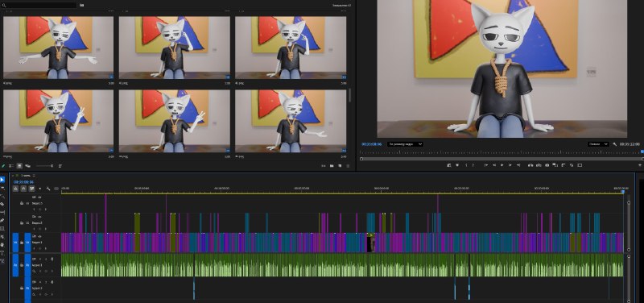Select bottom-right thumbnail with one arm extended
Image resolution: width=644 pixels, height=303 pixels.
tap(291, 121)
